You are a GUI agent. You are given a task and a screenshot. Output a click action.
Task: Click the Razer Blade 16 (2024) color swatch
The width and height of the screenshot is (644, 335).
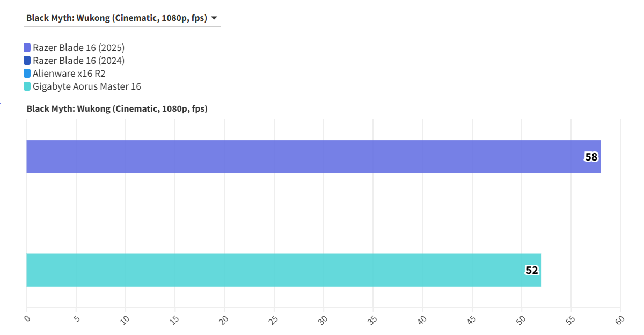coord(27,61)
